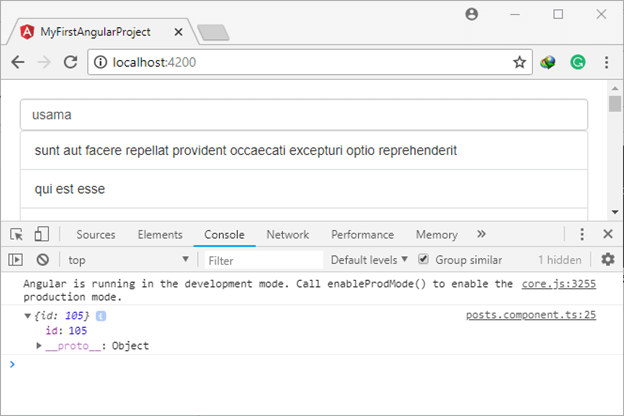Open the top execution context dropdown
624x416 pixels.
[x=128, y=260]
